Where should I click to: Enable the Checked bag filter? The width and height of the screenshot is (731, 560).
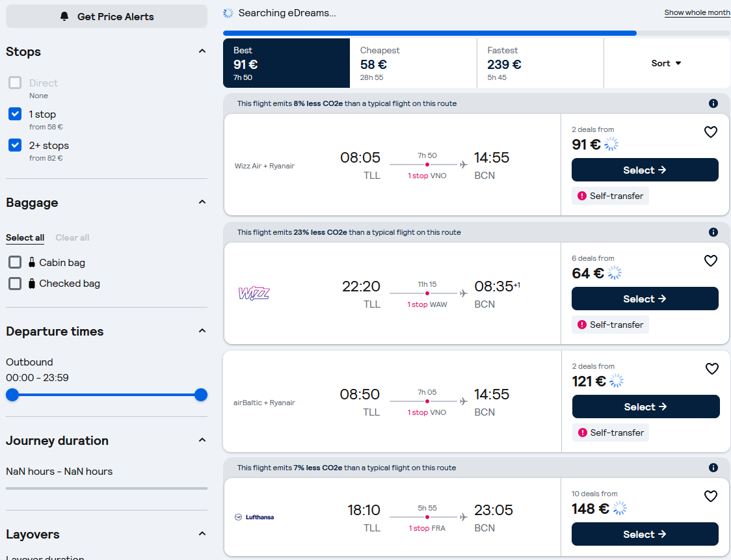tap(15, 283)
